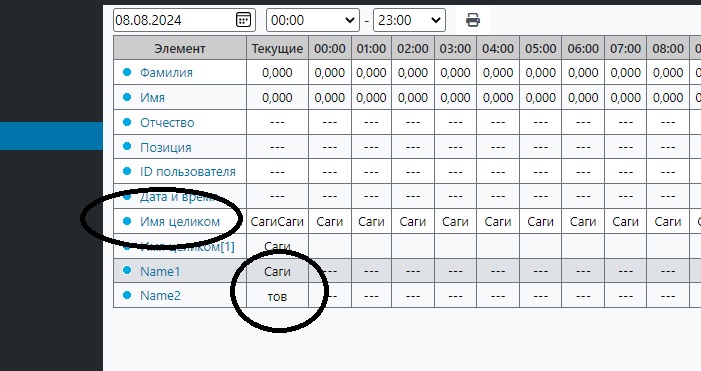Click the Саги cell under 00:00
The height and width of the screenshot is (371, 701).
pyautogui.click(x=330, y=221)
